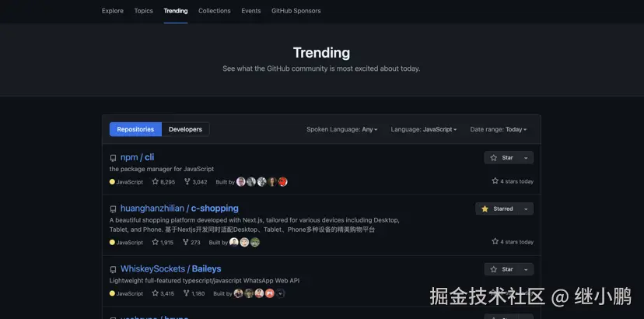644x319 pixels.
Task: Open the Spoken Language filter dropdown
Action: [x=341, y=129]
